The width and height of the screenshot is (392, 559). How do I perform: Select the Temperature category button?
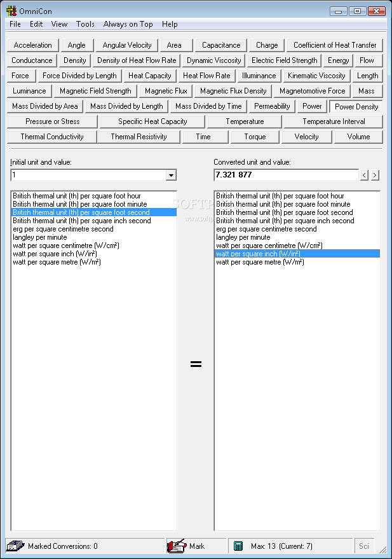[245, 122]
